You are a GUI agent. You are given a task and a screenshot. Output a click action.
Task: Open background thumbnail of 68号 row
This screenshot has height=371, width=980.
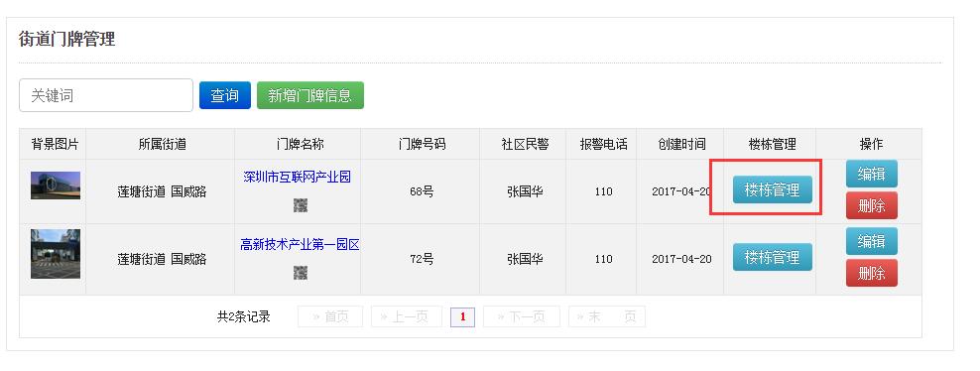click(x=56, y=185)
